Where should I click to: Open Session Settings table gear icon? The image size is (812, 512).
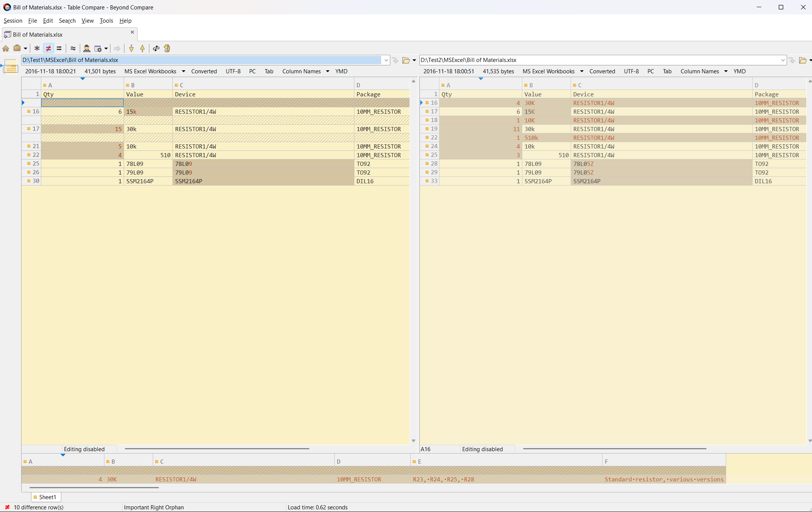tap(98, 48)
